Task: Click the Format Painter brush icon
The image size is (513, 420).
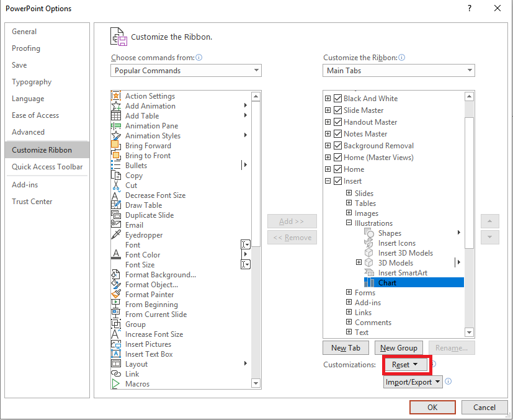Action: [x=116, y=295]
